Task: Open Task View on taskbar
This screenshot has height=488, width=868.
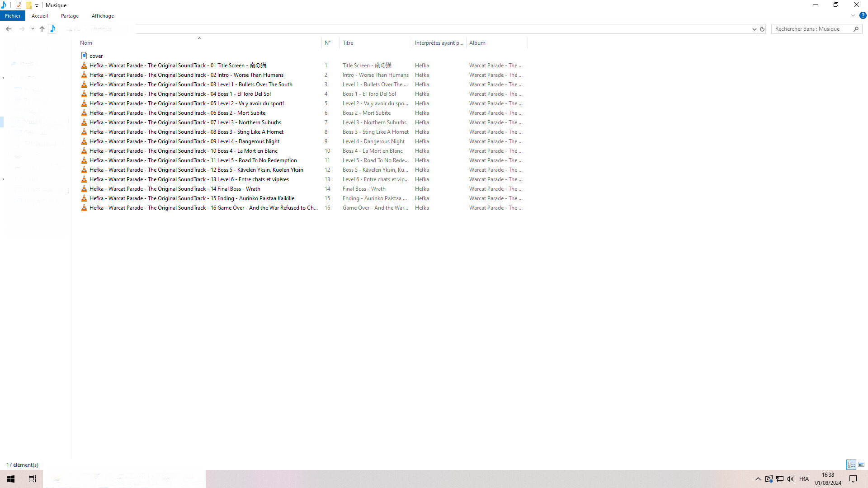Action: pyautogui.click(x=33, y=479)
